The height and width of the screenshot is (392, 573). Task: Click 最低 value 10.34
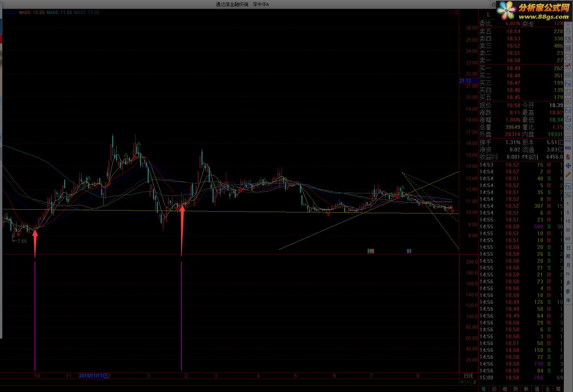pyautogui.click(x=556, y=120)
